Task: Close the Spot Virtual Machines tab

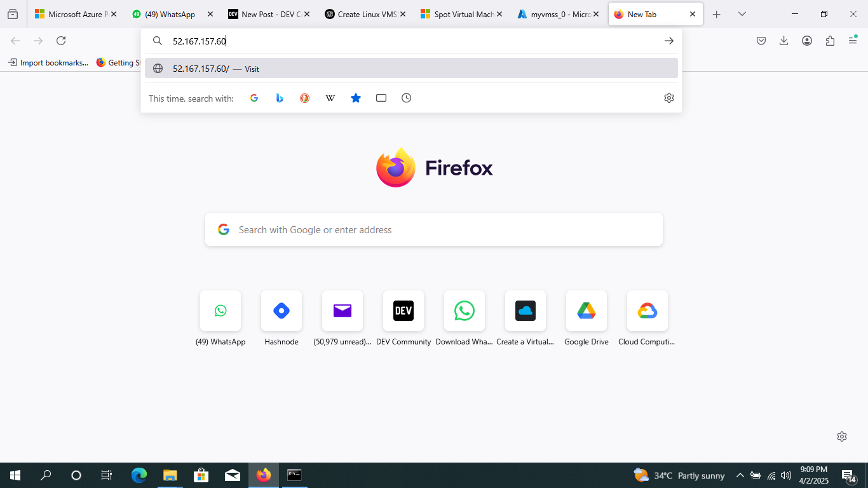Action: click(x=499, y=14)
